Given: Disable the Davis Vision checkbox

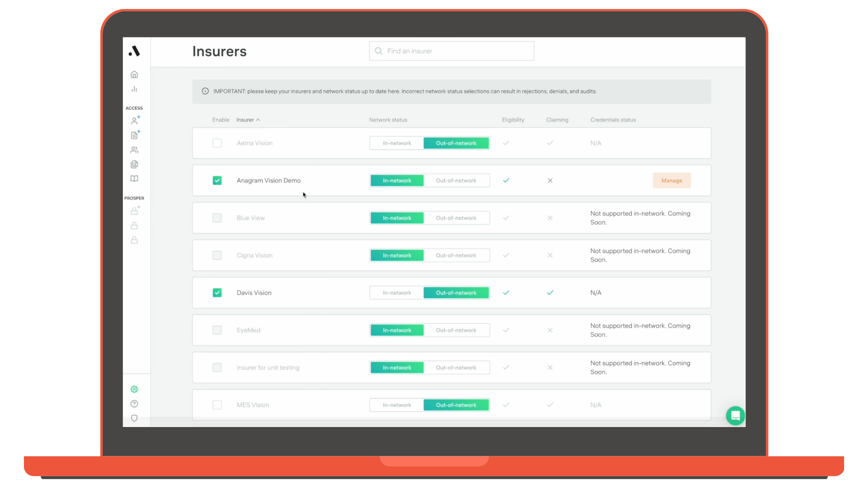Looking at the screenshot, I should pyautogui.click(x=217, y=293).
